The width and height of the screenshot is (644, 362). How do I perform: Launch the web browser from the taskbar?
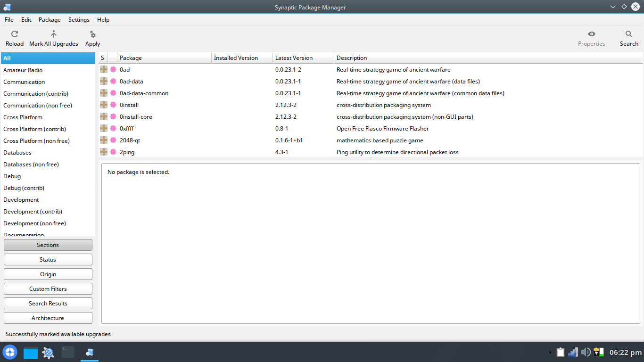[x=48, y=352]
